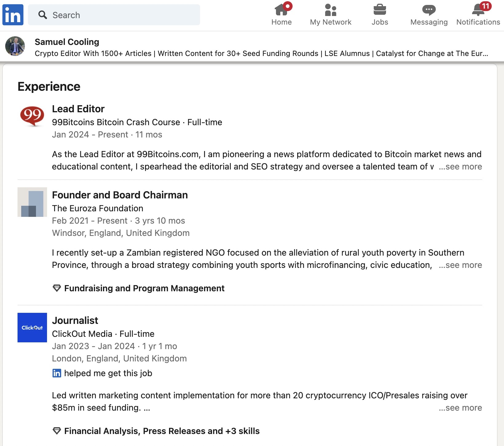The image size is (504, 446).
Task: Click the Crypto Editor headline text
Action: click(x=261, y=54)
